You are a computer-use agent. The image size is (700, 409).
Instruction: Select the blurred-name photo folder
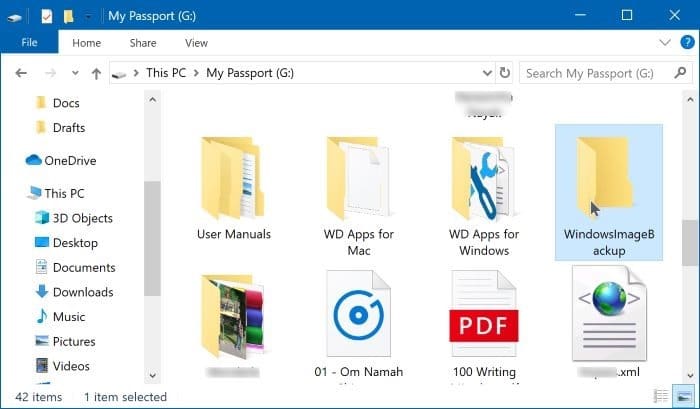point(233,324)
